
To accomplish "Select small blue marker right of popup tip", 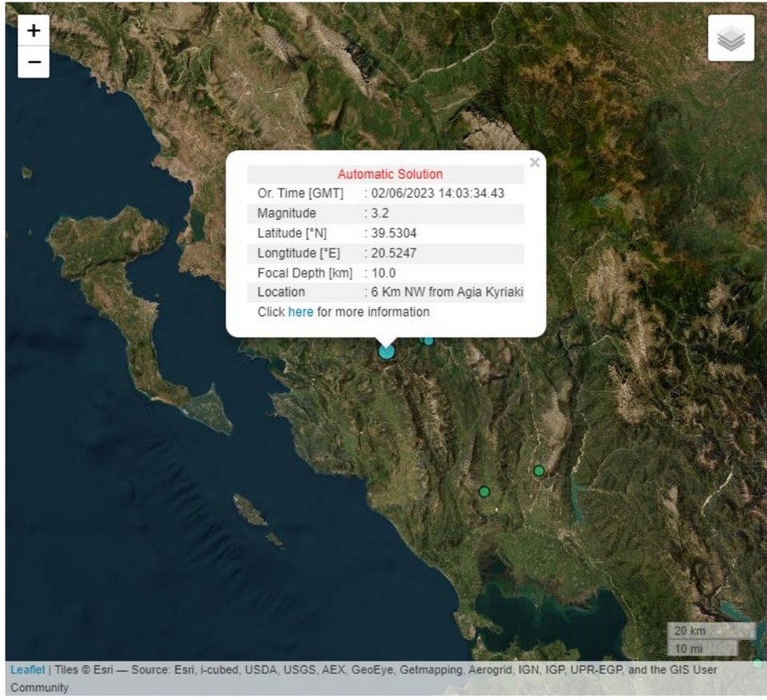I will point(428,340).
